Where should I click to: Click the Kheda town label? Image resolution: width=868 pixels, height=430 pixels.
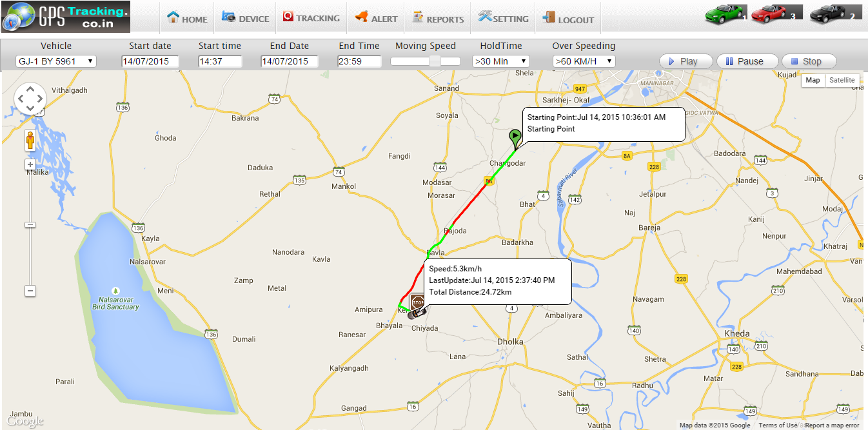pyautogui.click(x=737, y=333)
